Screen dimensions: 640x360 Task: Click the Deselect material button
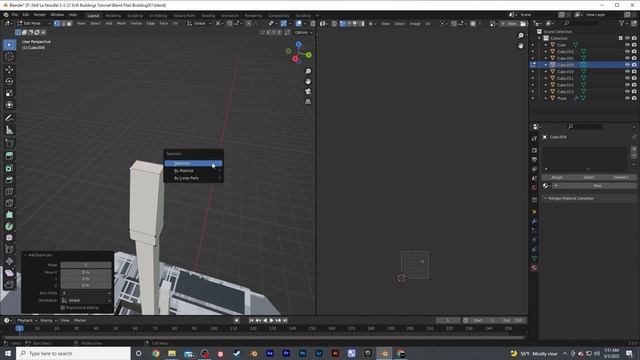point(621,178)
